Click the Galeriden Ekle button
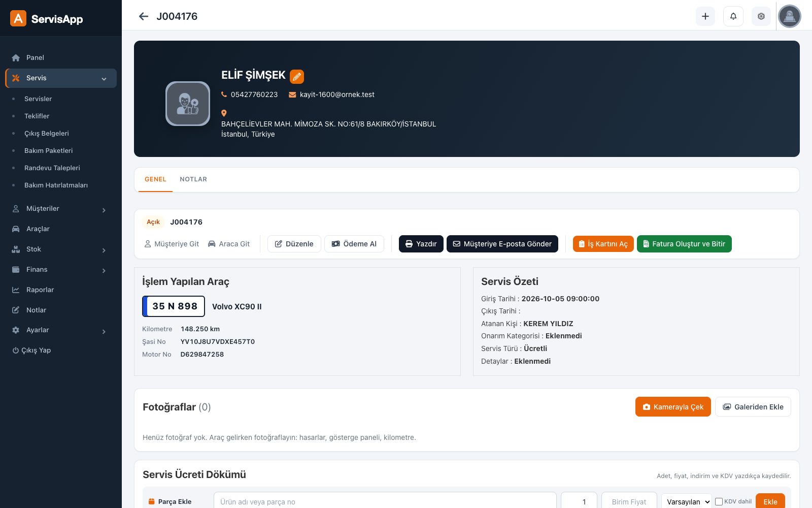Screen dimensions: 812x508 753,407
